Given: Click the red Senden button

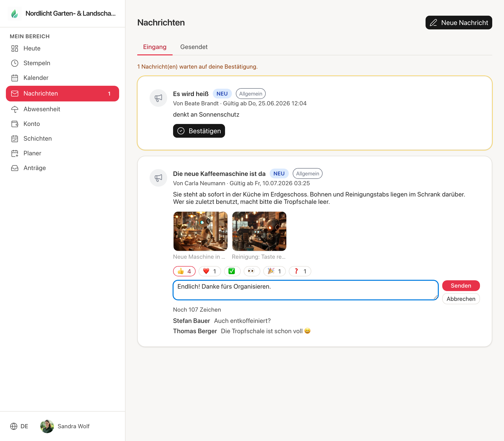Looking at the screenshot, I should click(x=461, y=285).
